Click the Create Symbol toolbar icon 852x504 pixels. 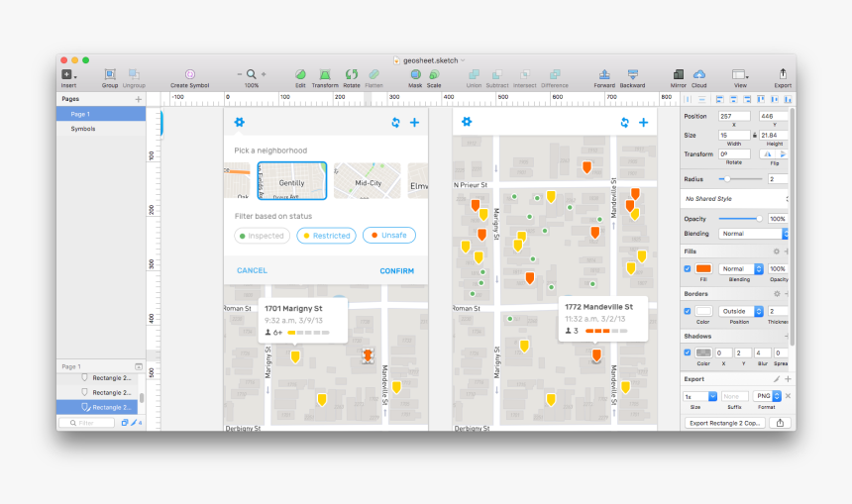(x=189, y=75)
